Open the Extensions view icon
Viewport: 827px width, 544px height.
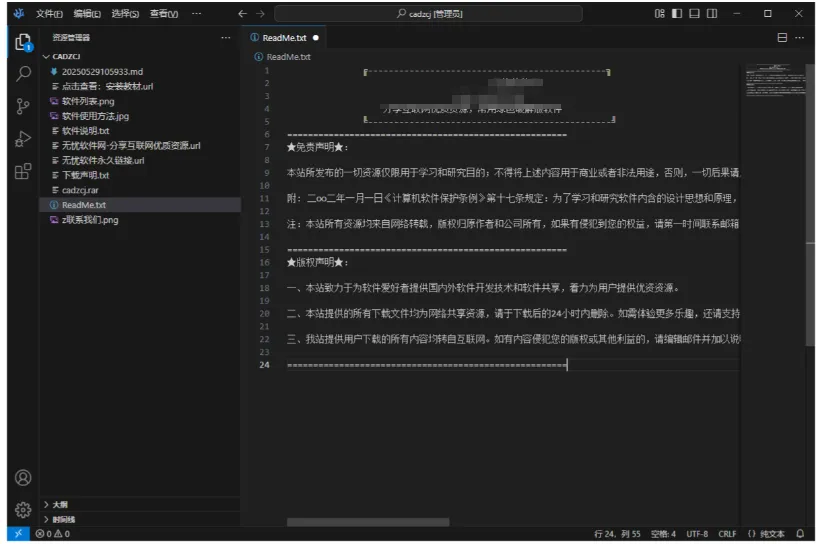(23, 171)
